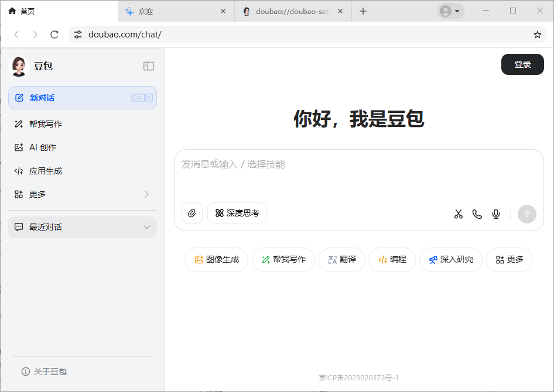554x392 pixels.
Task: Switch to the 欢迎 tab
Action: [176, 11]
